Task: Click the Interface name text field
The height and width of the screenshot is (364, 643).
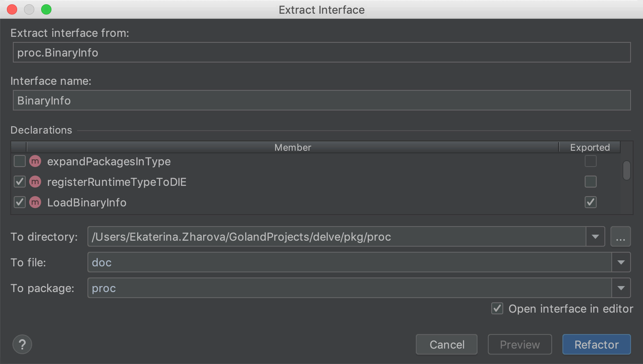Action: (321, 101)
